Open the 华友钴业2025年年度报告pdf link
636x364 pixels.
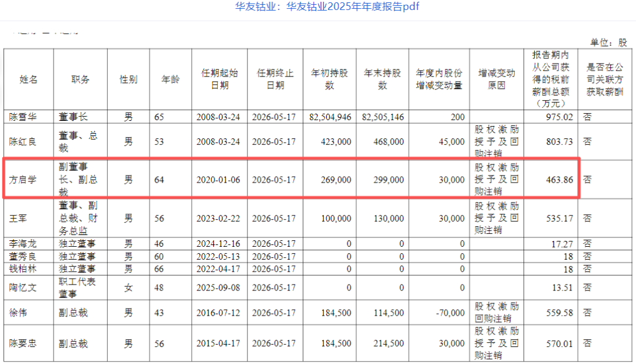[x=327, y=6]
